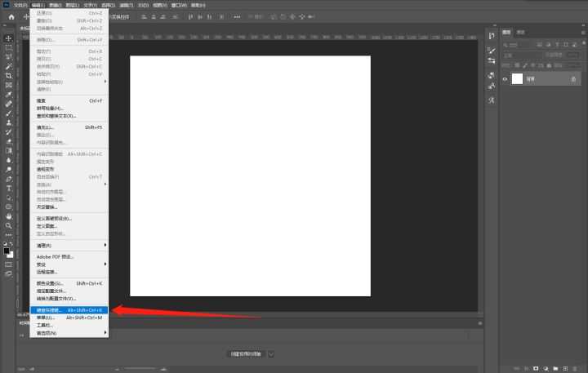Image resolution: width=588 pixels, height=373 pixels.
Task: Click the lock icon on Background layer
Action: (x=573, y=79)
